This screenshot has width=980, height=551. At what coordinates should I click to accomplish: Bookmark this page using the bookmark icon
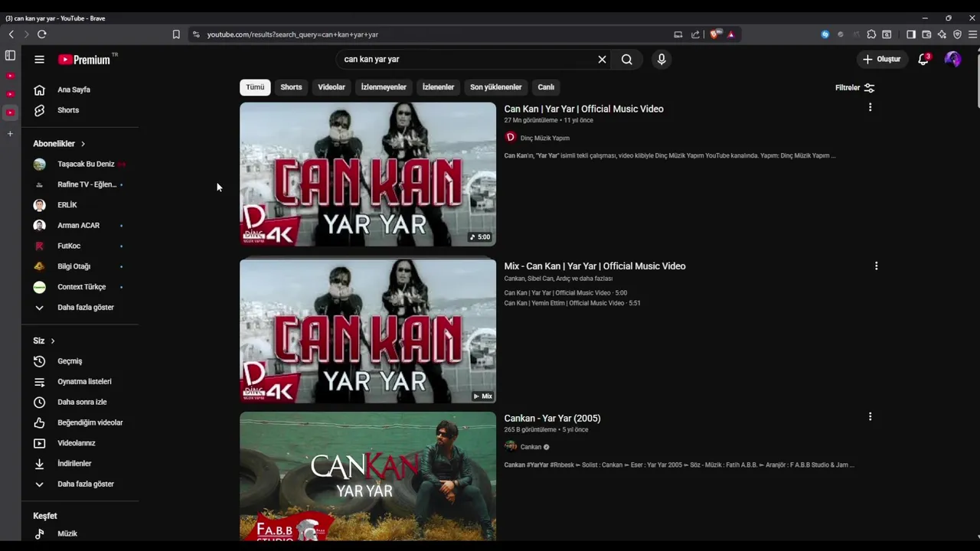[176, 34]
